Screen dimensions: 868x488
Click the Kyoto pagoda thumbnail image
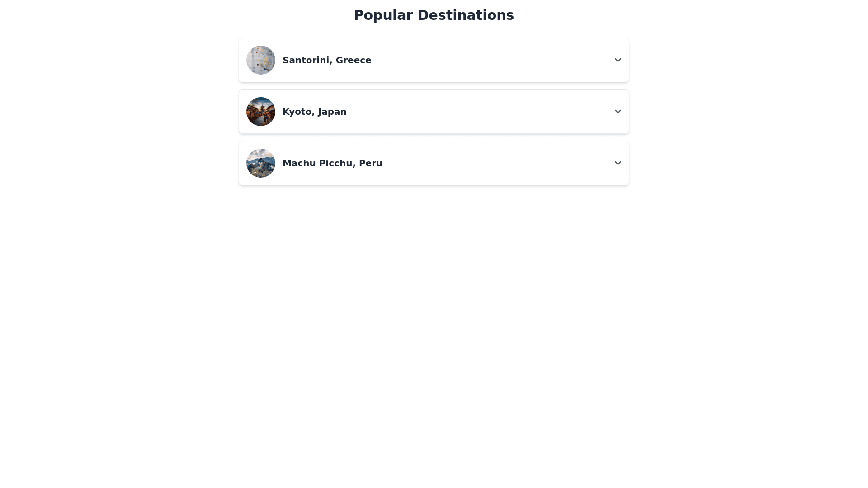(x=261, y=112)
